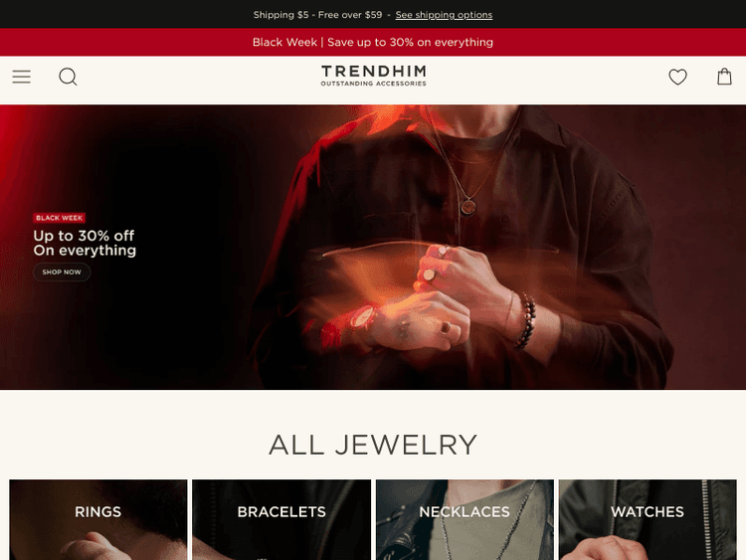Image resolution: width=746 pixels, height=560 pixels.
Task: View wishlist via the heart icon
Action: tap(677, 77)
